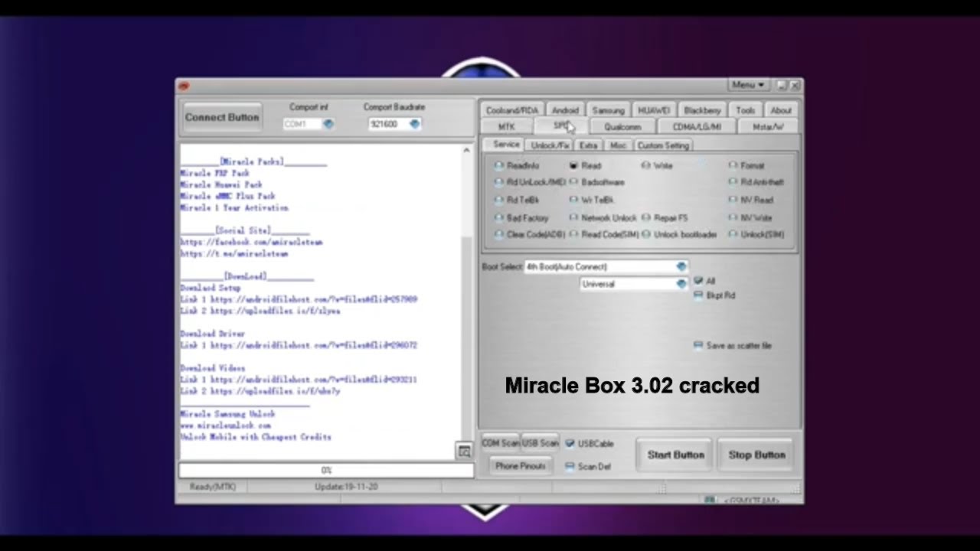
Task: Toggle the All checkbox
Action: point(698,281)
